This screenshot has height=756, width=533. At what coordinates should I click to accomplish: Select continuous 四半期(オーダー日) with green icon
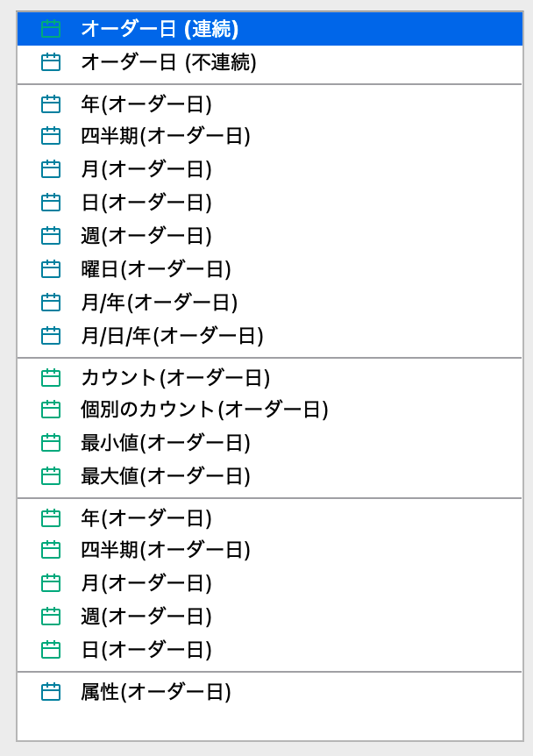(x=166, y=550)
